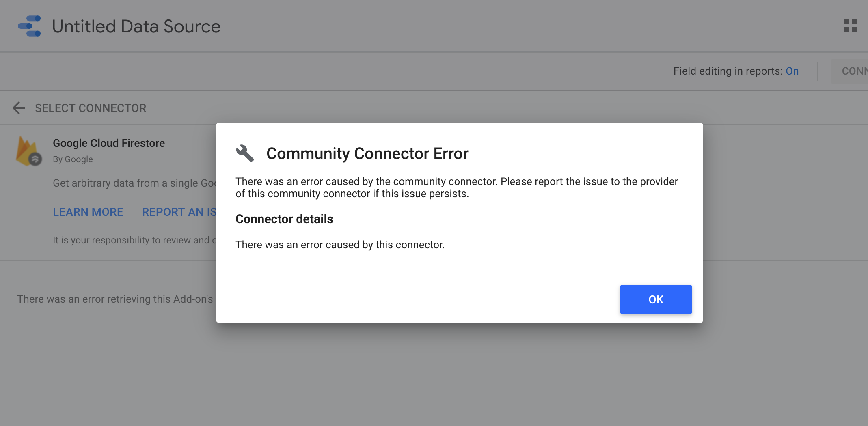Click the By Google provider label
The height and width of the screenshot is (426, 868).
point(72,159)
